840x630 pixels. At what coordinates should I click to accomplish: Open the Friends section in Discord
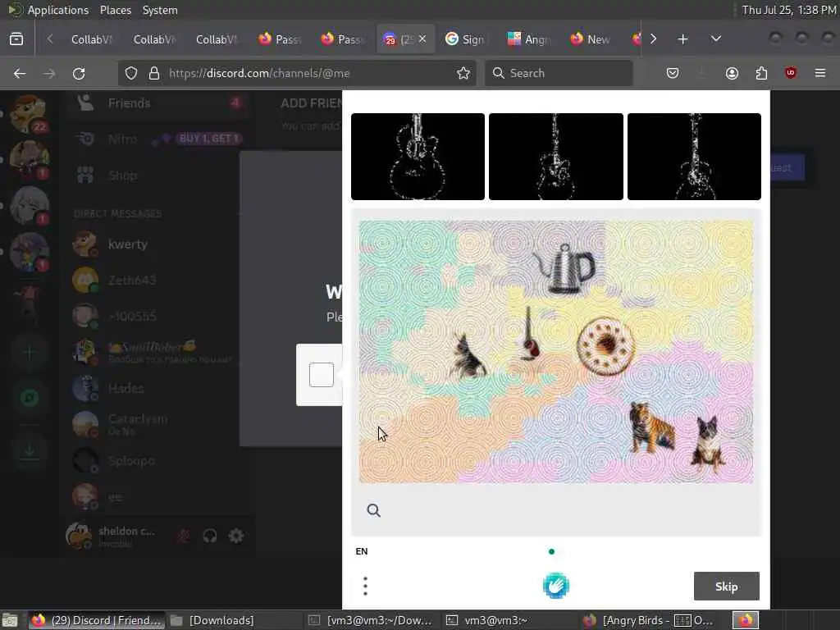click(159, 103)
